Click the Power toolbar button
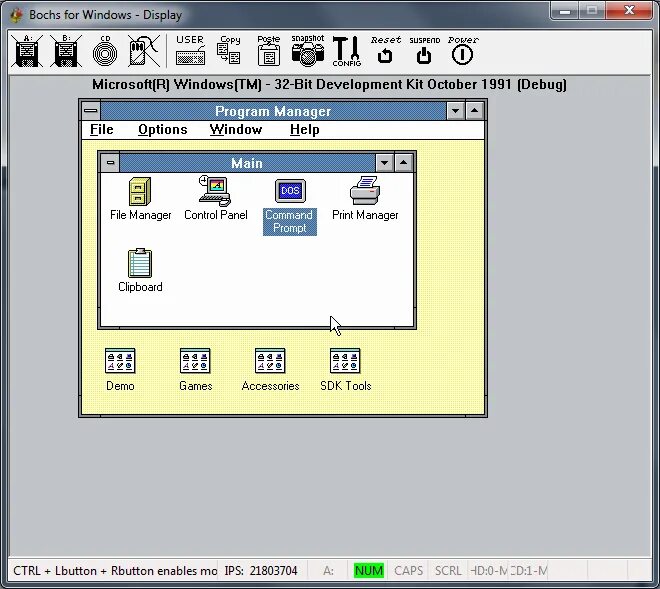This screenshot has height=589, width=660. pos(463,50)
